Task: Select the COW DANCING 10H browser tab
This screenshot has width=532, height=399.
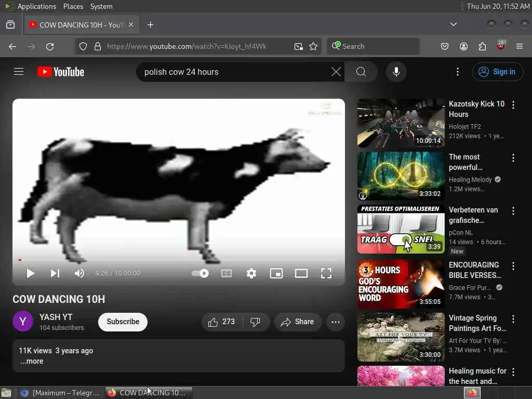Action: (x=82, y=25)
